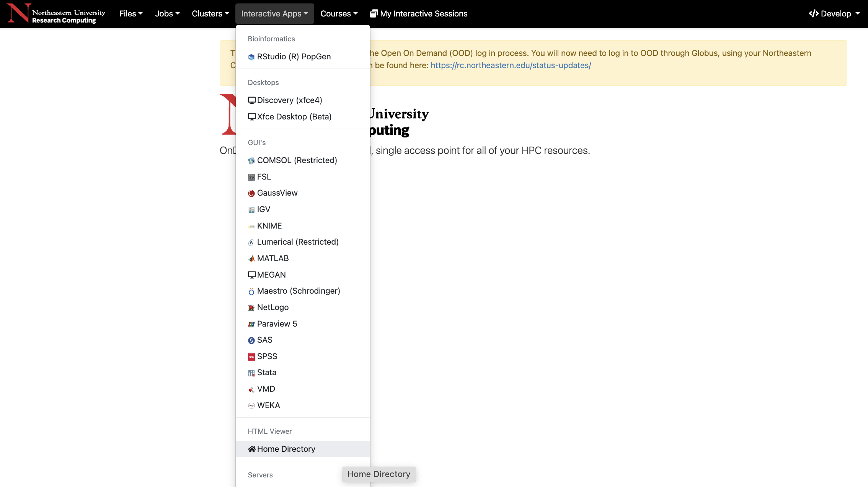This screenshot has height=487, width=868.
Task: Click the MATLAB logo icon
Action: click(251, 259)
